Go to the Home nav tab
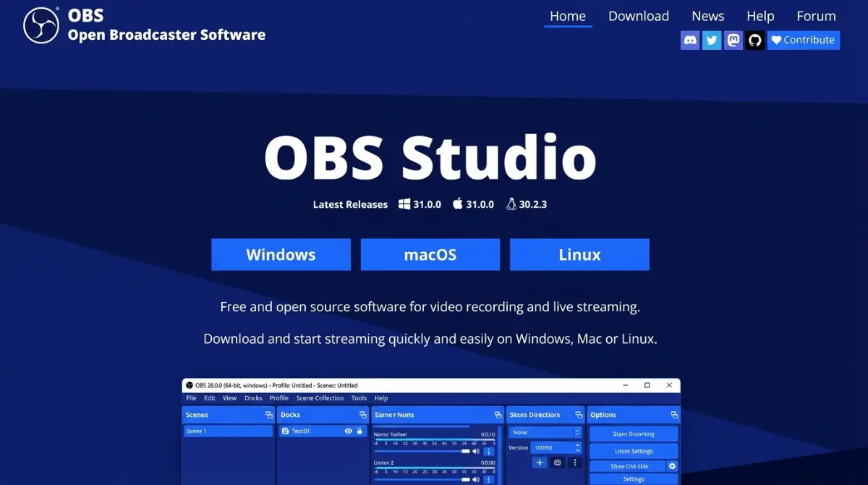Image resolution: width=868 pixels, height=485 pixels. tap(568, 16)
